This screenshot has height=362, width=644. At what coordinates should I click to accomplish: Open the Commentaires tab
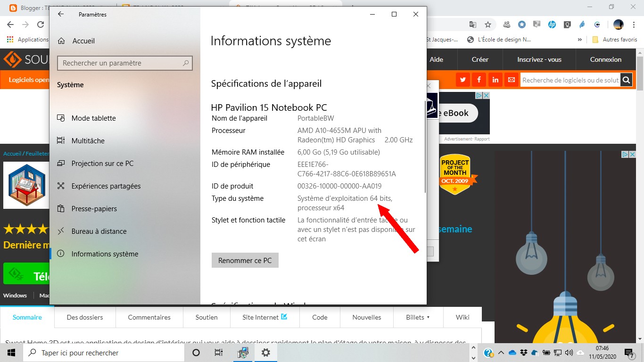149,317
